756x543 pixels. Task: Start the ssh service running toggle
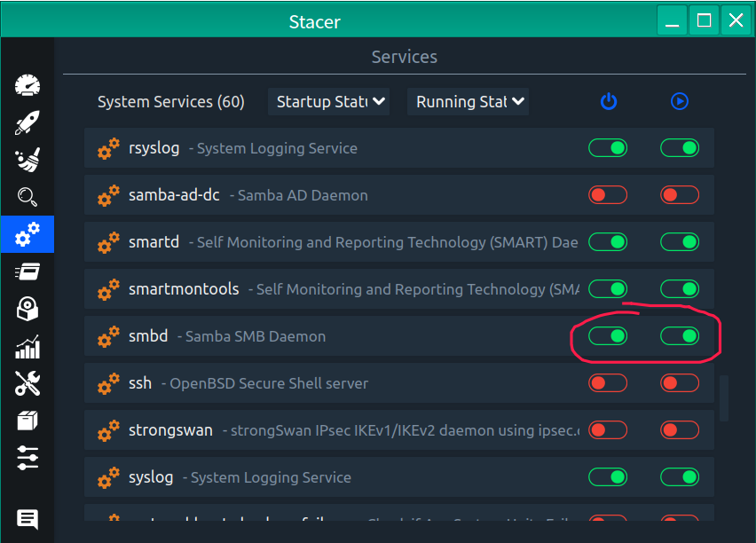[x=680, y=383]
